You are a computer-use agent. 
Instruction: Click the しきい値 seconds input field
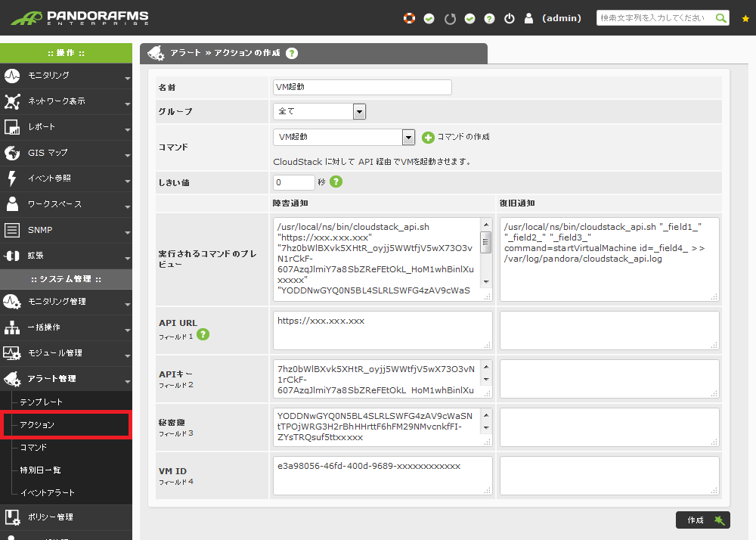(293, 182)
